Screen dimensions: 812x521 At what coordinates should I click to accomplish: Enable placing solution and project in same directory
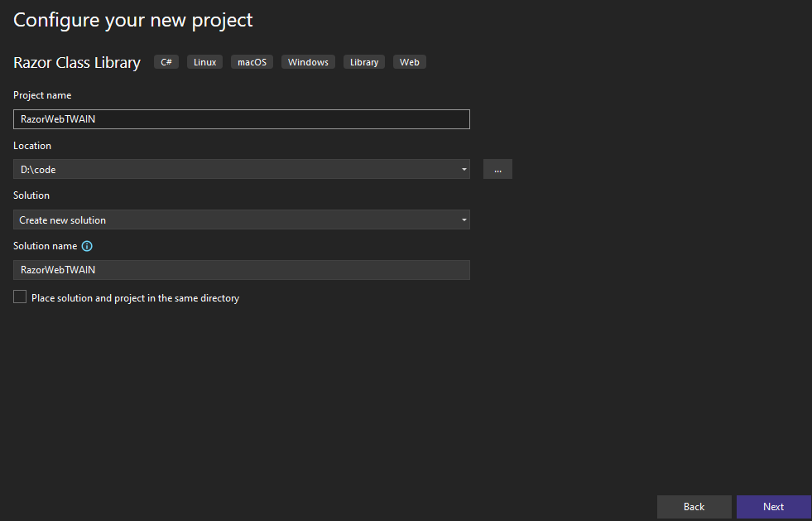coord(20,297)
